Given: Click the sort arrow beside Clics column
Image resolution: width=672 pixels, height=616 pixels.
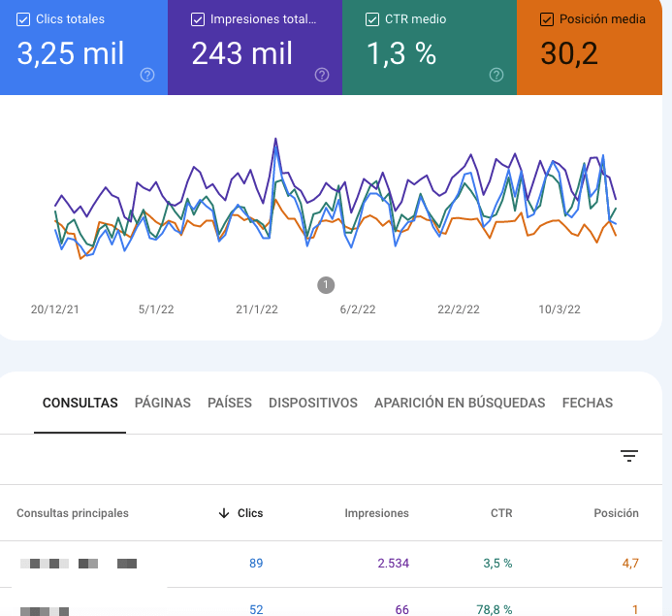Looking at the screenshot, I should 224,513.
